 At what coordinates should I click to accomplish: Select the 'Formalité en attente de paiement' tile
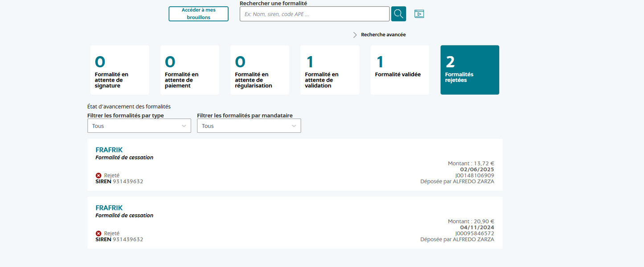[x=189, y=70]
